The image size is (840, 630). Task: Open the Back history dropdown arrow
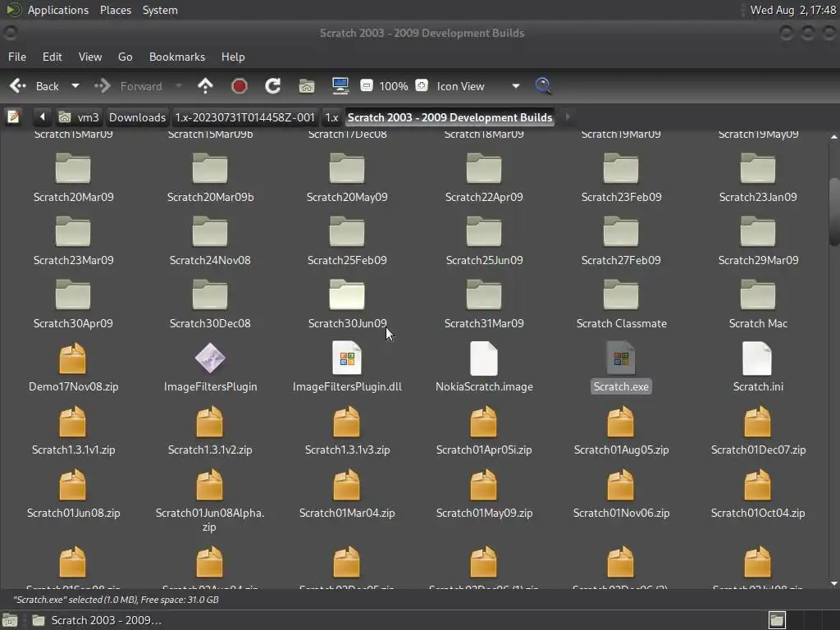coord(75,85)
